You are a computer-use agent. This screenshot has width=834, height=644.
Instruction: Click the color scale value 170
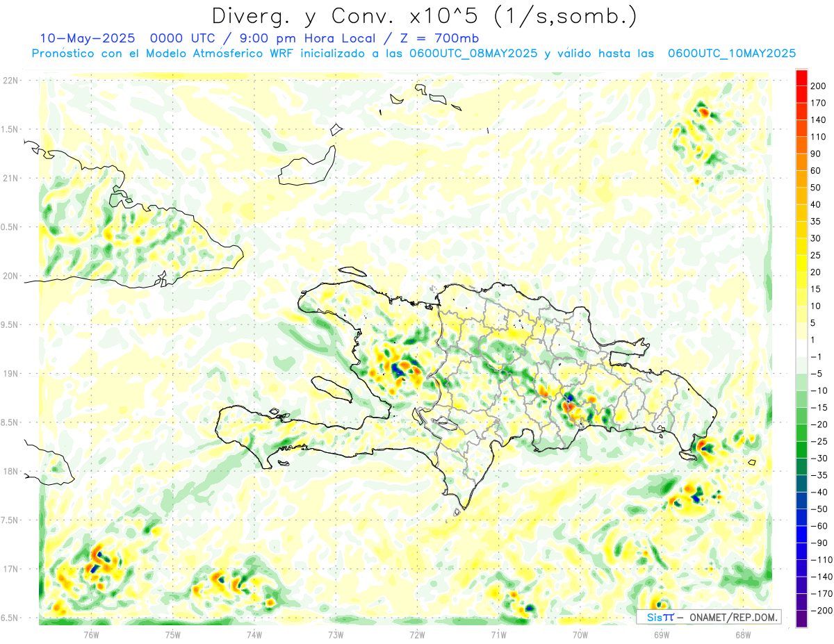819,103
